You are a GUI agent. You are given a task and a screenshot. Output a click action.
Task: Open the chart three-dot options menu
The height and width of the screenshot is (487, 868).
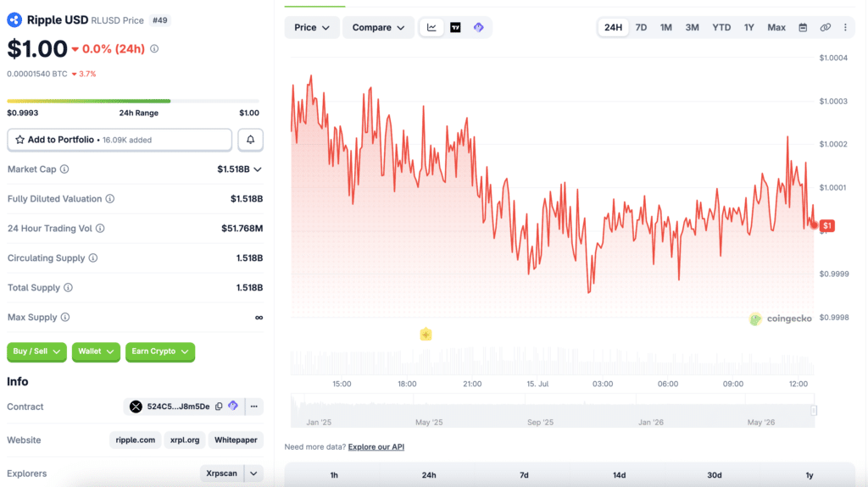[x=845, y=27]
